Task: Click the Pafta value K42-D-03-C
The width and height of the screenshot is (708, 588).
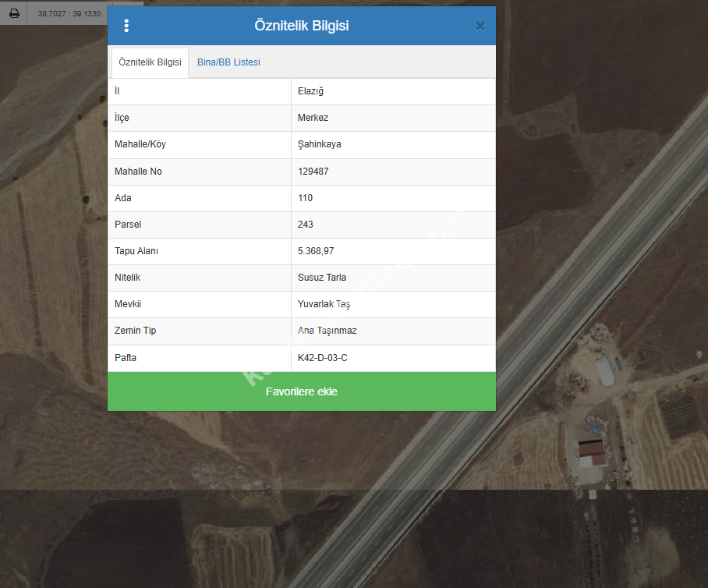Action: click(x=322, y=358)
